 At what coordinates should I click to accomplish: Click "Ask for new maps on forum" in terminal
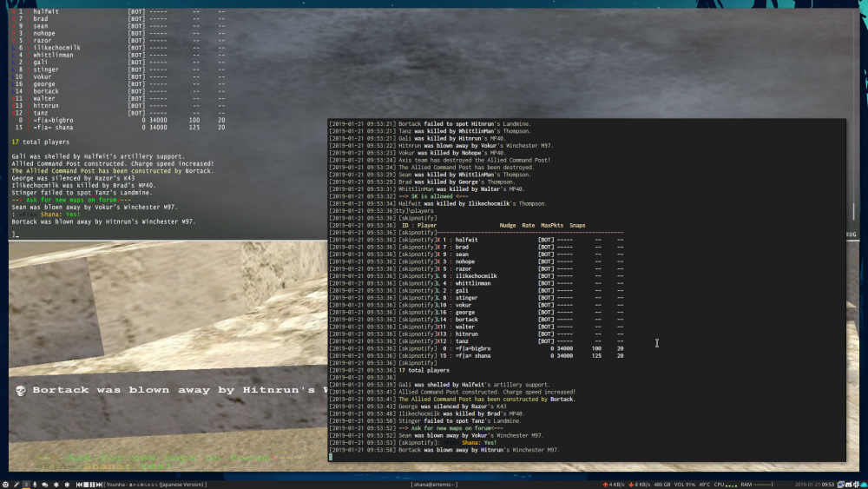pos(450,428)
